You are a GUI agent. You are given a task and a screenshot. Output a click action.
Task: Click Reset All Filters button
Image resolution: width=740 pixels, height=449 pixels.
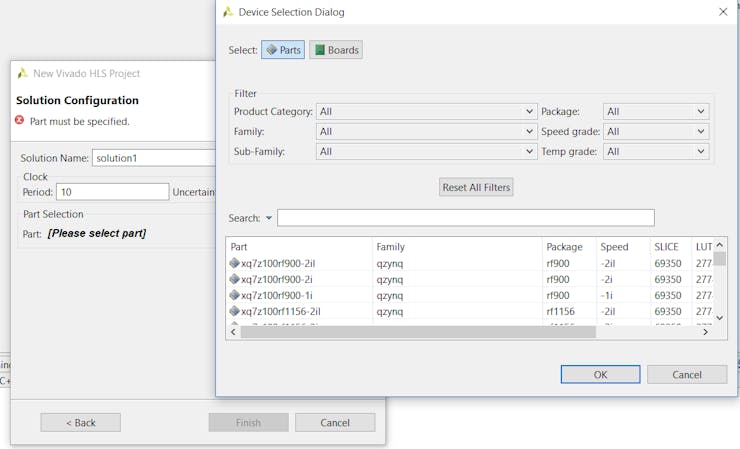pos(476,187)
